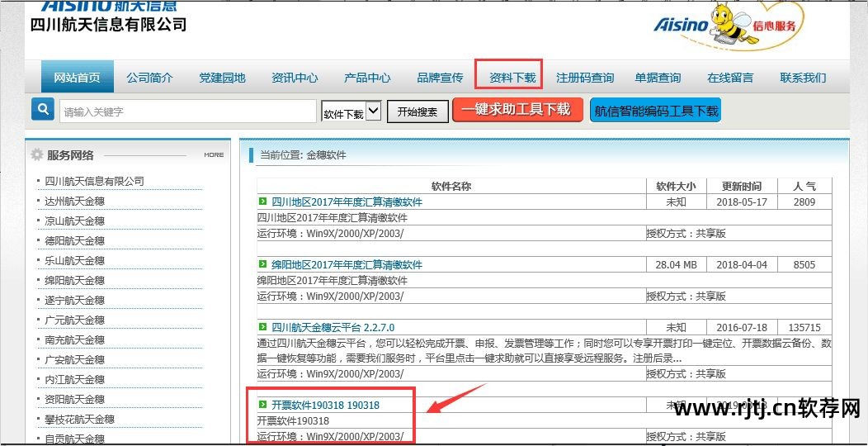Screen dimensions: 868x446
Task: Go to the 网站首页 tab
Action: [77, 77]
